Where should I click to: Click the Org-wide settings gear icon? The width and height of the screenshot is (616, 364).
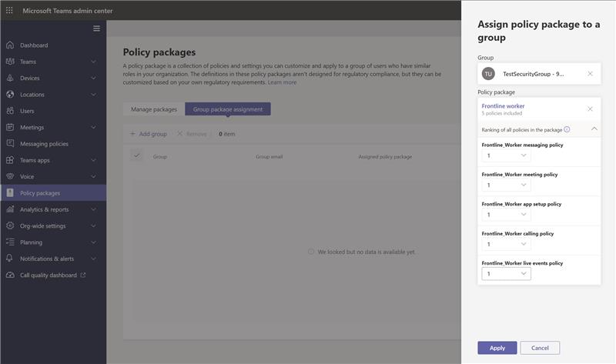10,225
